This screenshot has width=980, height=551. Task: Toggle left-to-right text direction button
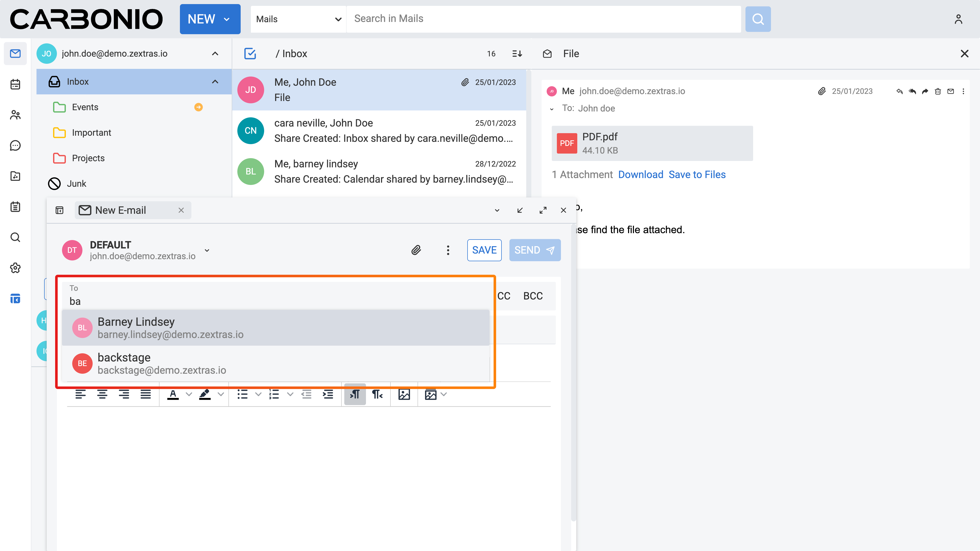click(x=354, y=394)
